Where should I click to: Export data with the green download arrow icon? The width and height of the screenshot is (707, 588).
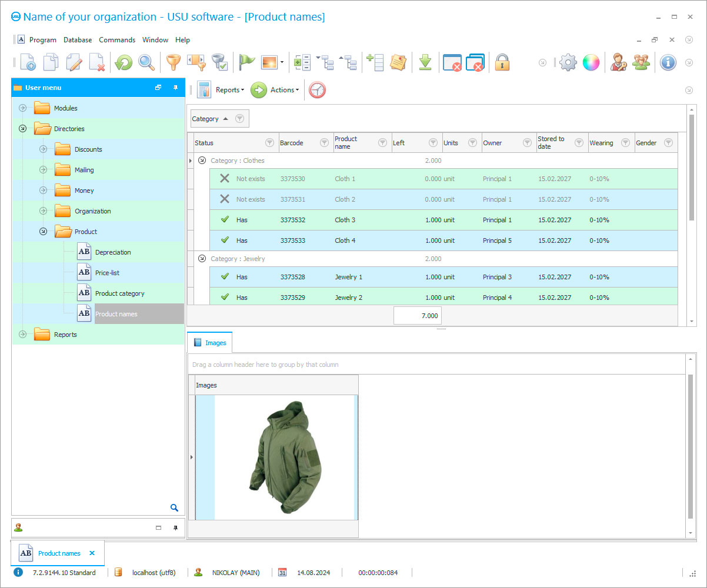coord(425,62)
